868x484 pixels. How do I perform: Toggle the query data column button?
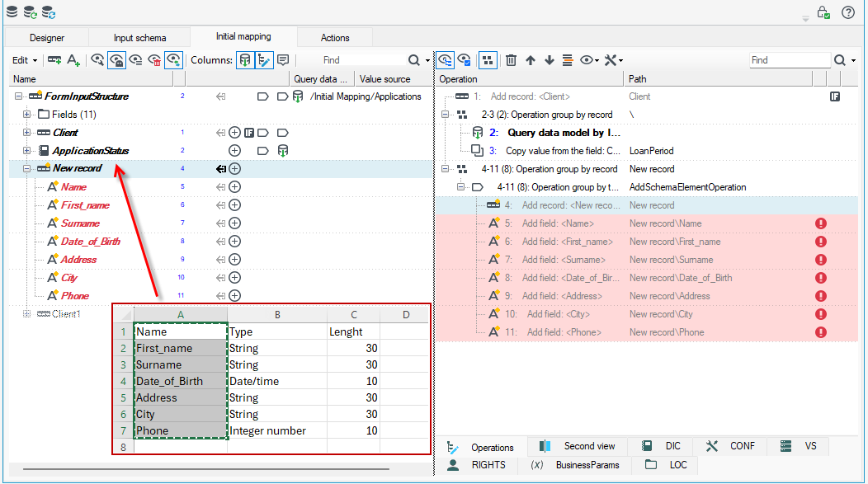pyautogui.click(x=245, y=59)
